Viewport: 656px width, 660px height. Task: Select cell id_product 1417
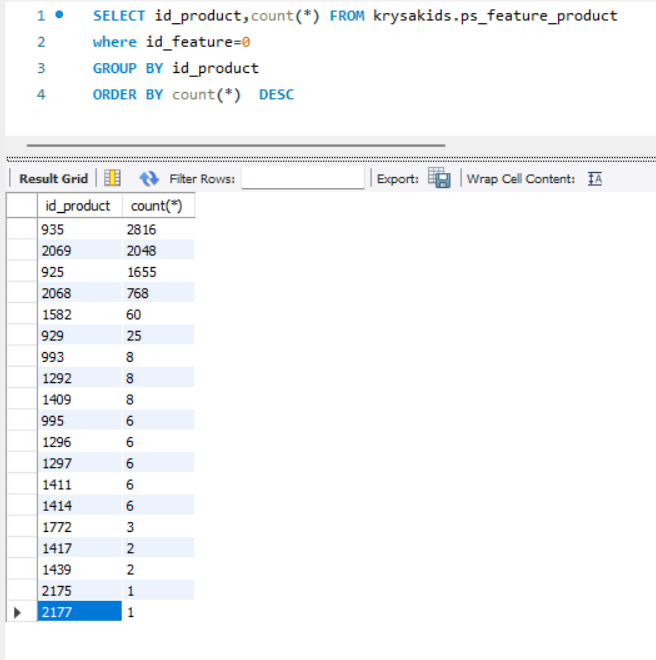tap(80, 548)
